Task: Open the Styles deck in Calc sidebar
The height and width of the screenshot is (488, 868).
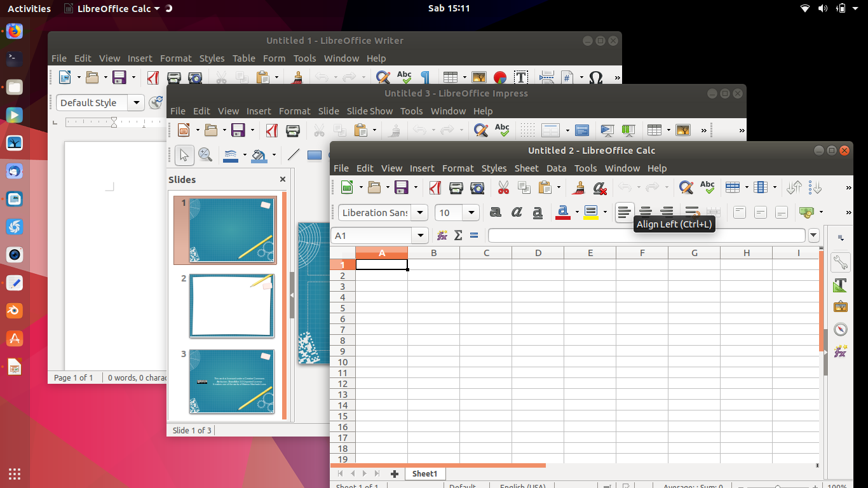Action: click(841, 285)
